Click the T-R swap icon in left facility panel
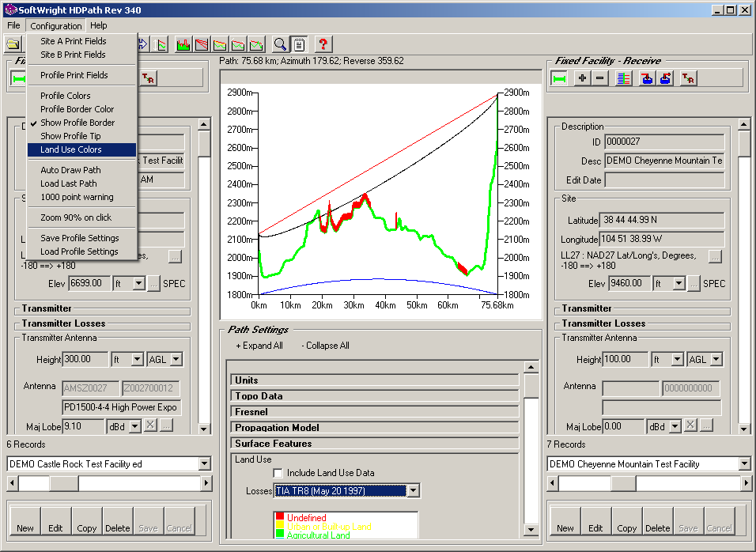The image size is (756, 552). point(148,78)
